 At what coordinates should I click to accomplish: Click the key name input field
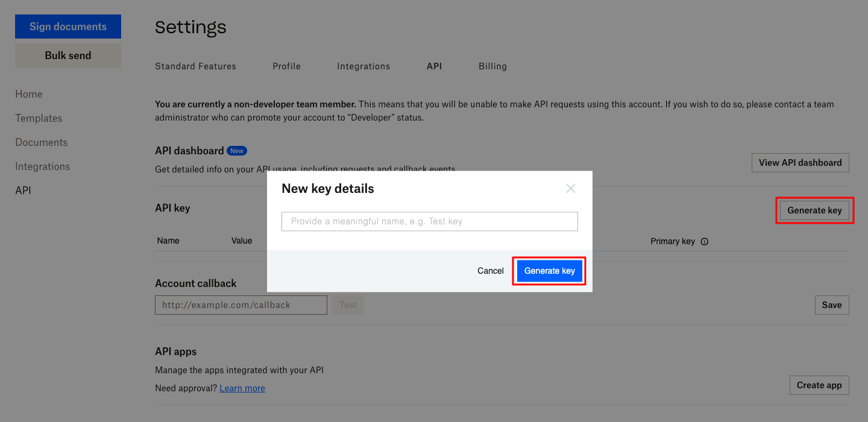tap(429, 221)
